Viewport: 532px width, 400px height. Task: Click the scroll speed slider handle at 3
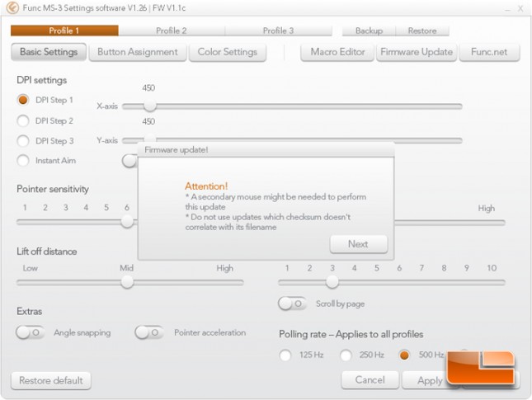[x=332, y=282]
